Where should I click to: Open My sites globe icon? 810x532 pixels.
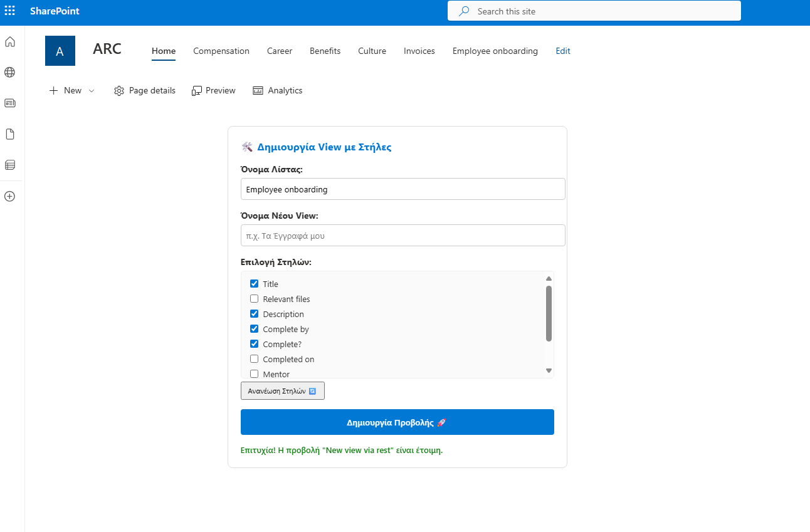pos(10,72)
